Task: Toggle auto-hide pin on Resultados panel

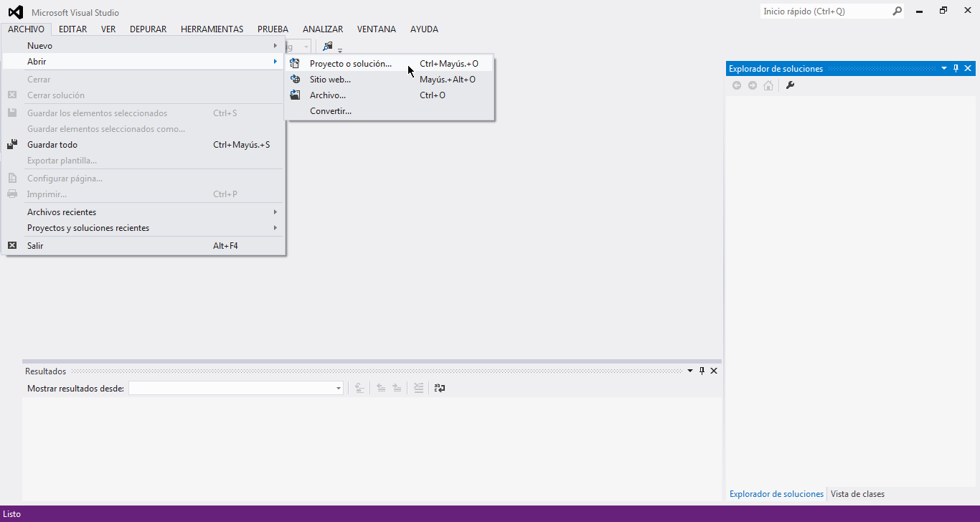Action: tap(702, 371)
